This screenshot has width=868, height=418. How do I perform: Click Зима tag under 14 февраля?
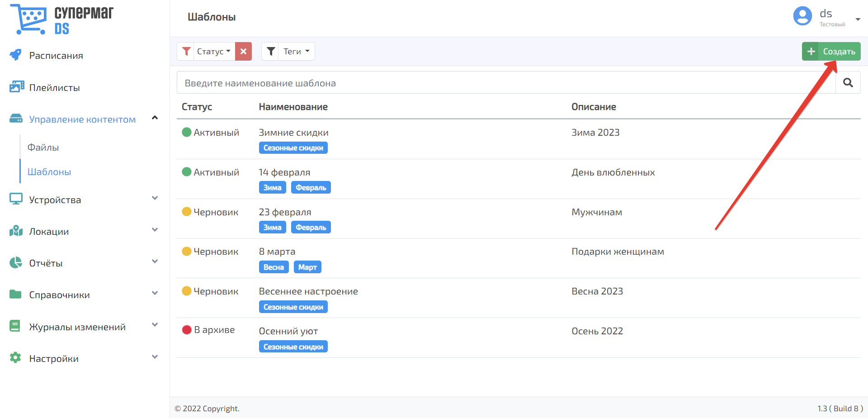tap(272, 187)
